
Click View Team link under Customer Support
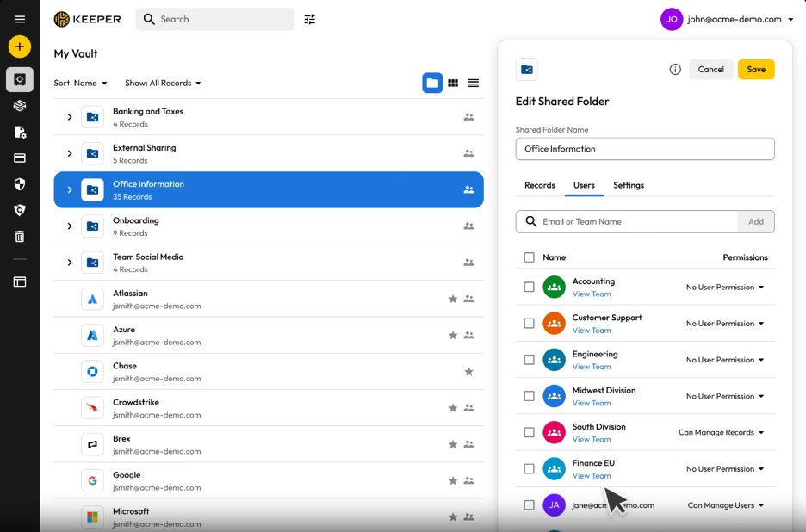tap(592, 331)
